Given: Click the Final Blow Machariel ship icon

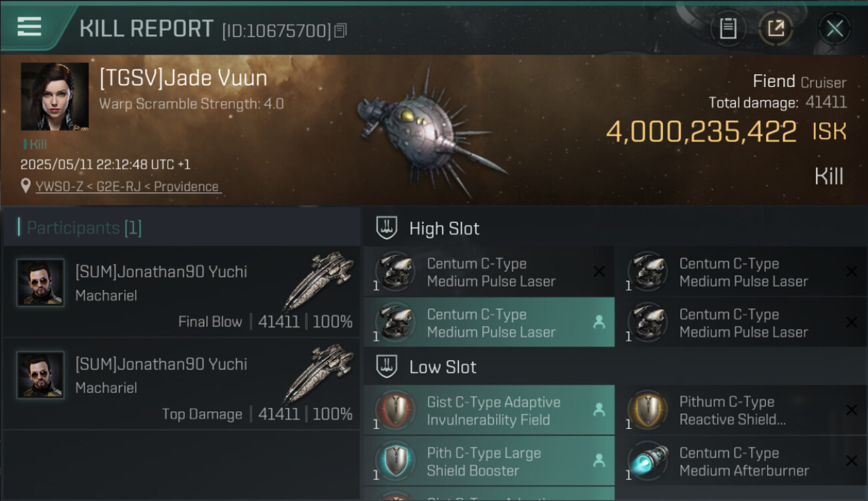Looking at the screenshot, I should (319, 281).
